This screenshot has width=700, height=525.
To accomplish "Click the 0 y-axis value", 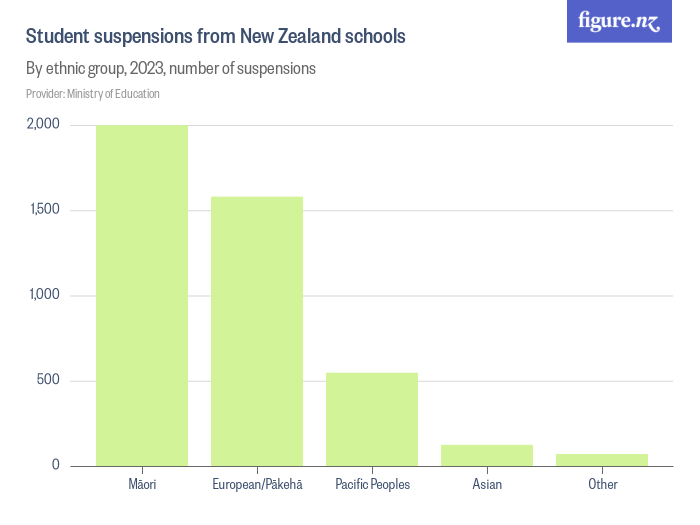I will tap(56, 465).
